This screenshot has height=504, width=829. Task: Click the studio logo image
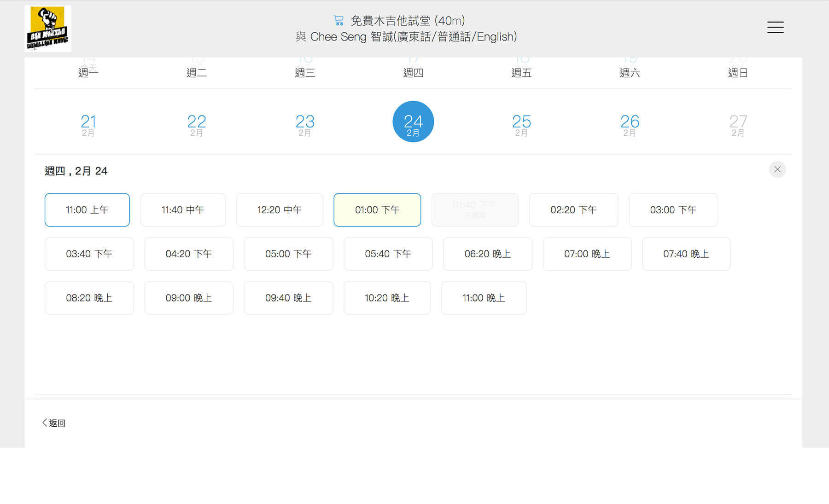point(47,29)
